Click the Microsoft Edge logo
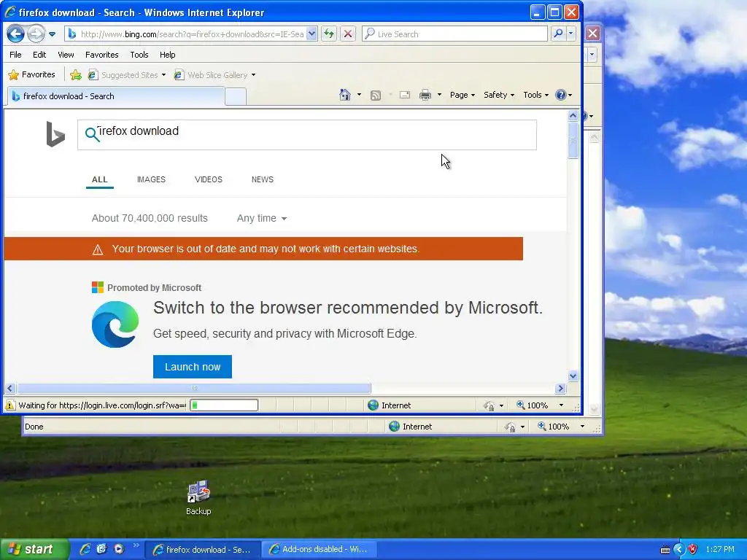Viewport: 747px width, 560px height. [x=115, y=324]
